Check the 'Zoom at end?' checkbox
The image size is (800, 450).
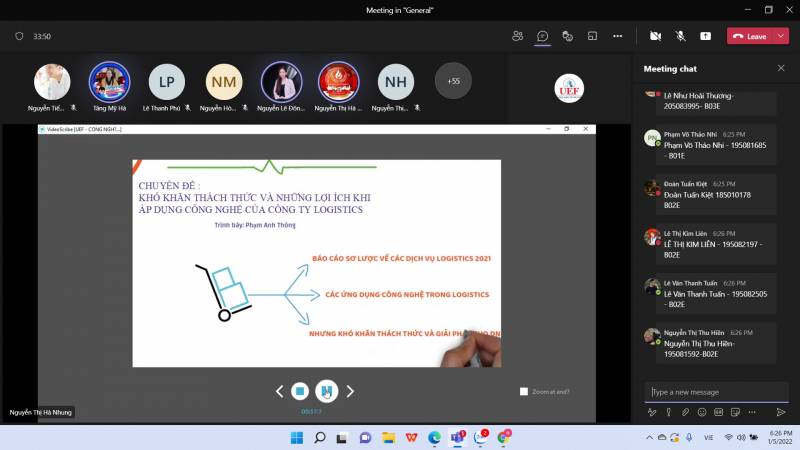524,391
